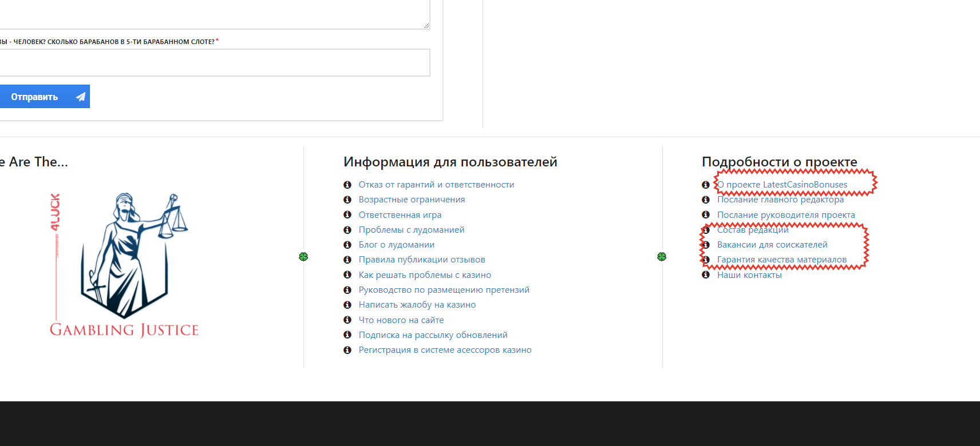Viewport: 980px width, 446px height.
Task: Click the paper plane icon on Отправить
Action: [x=81, y=97]
